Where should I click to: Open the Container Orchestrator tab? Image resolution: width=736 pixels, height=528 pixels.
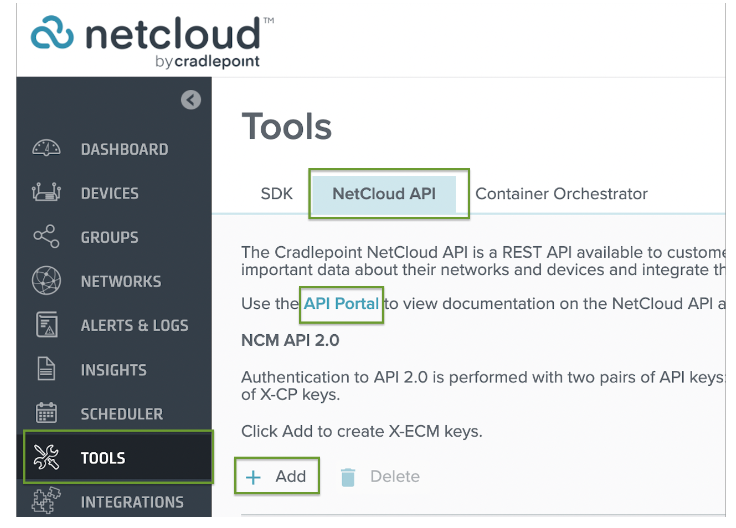coord(561,194)
